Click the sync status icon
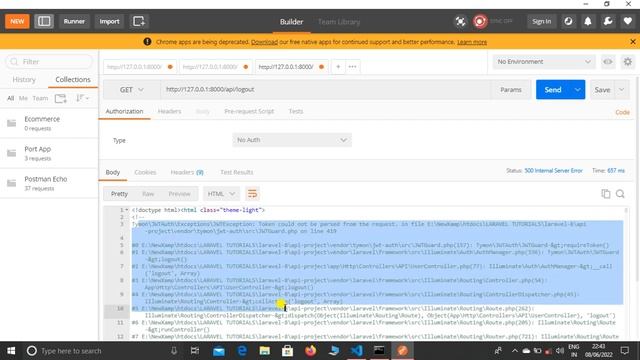This screenshot has width=640, height=360. point(480,21)
